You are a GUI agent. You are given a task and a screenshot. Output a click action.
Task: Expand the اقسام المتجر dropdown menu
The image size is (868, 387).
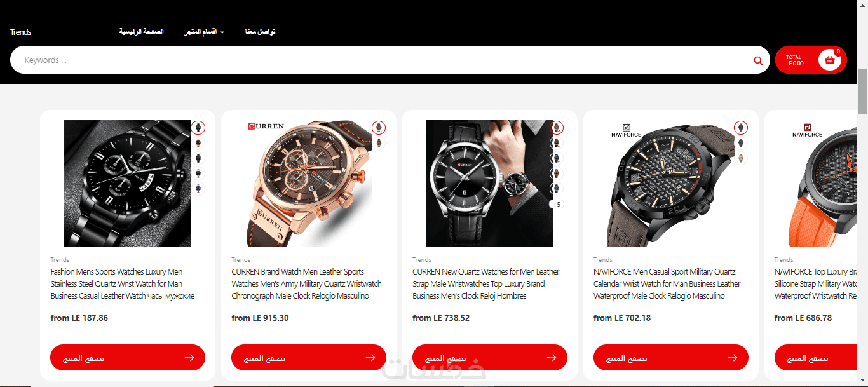coord(204,32)
